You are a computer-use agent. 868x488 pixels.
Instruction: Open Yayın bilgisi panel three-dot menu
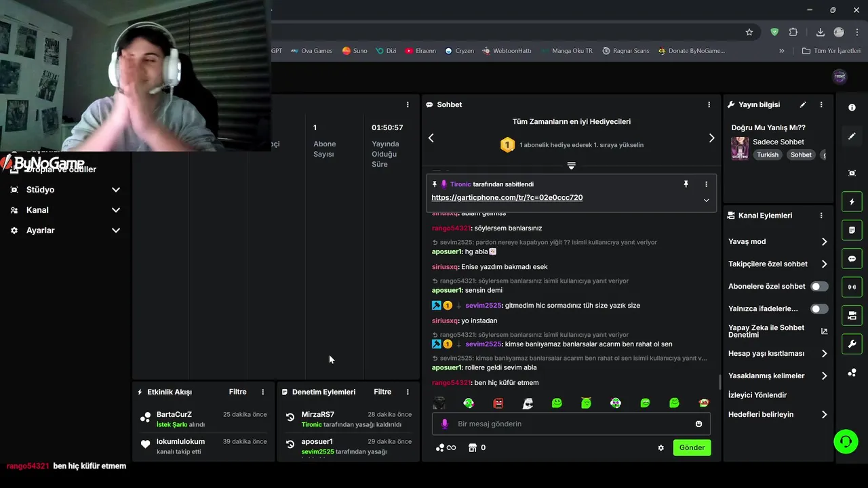point(821,104)
